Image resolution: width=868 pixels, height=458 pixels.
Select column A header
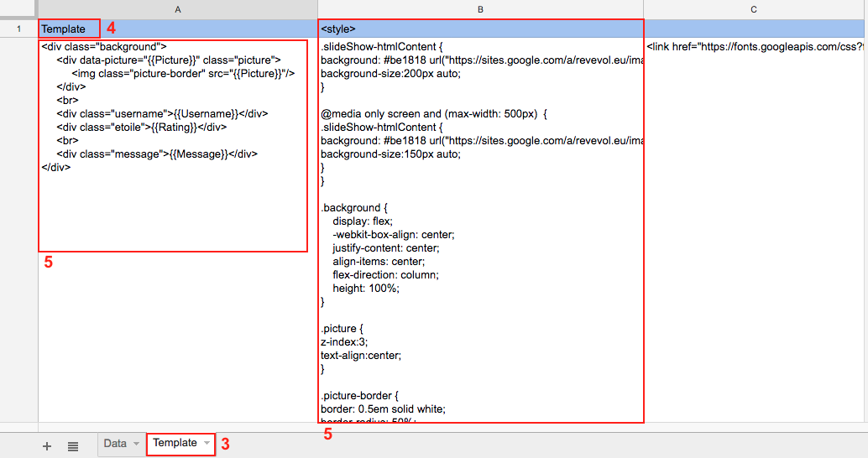tap(177, 9)
